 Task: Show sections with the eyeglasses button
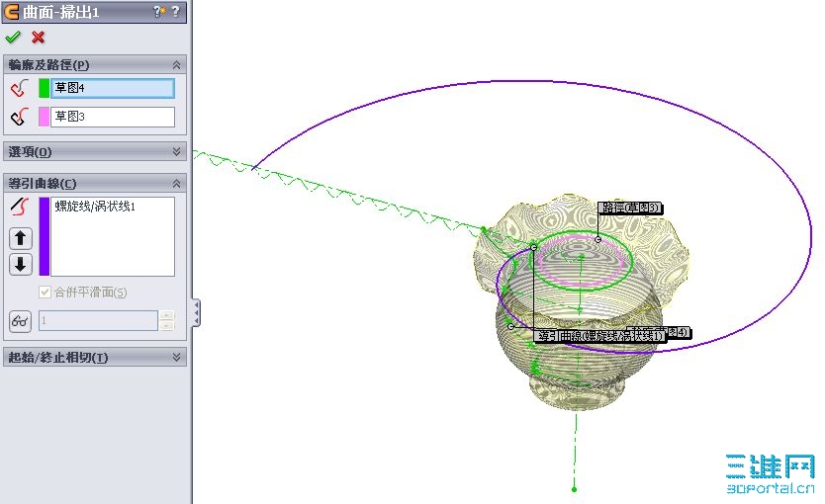(x=20, y=320)
